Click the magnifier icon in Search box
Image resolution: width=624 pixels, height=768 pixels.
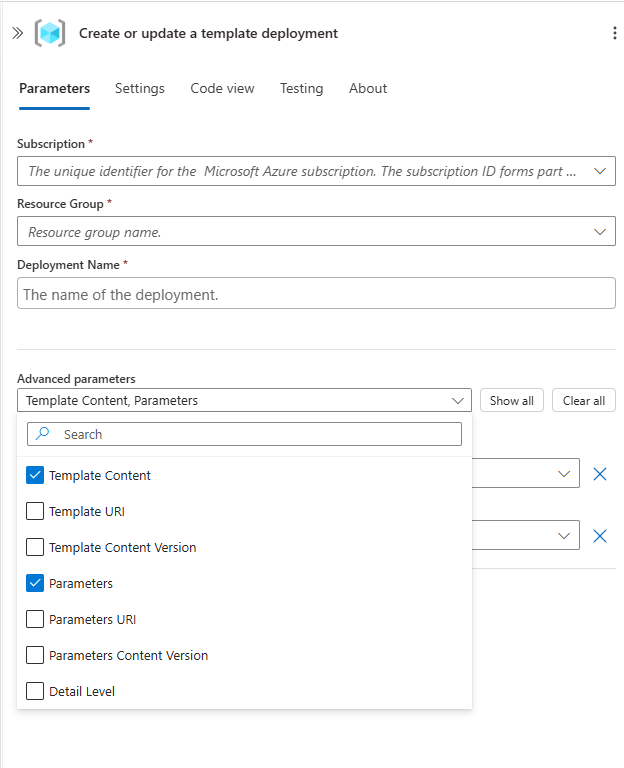tap(43, 433)
